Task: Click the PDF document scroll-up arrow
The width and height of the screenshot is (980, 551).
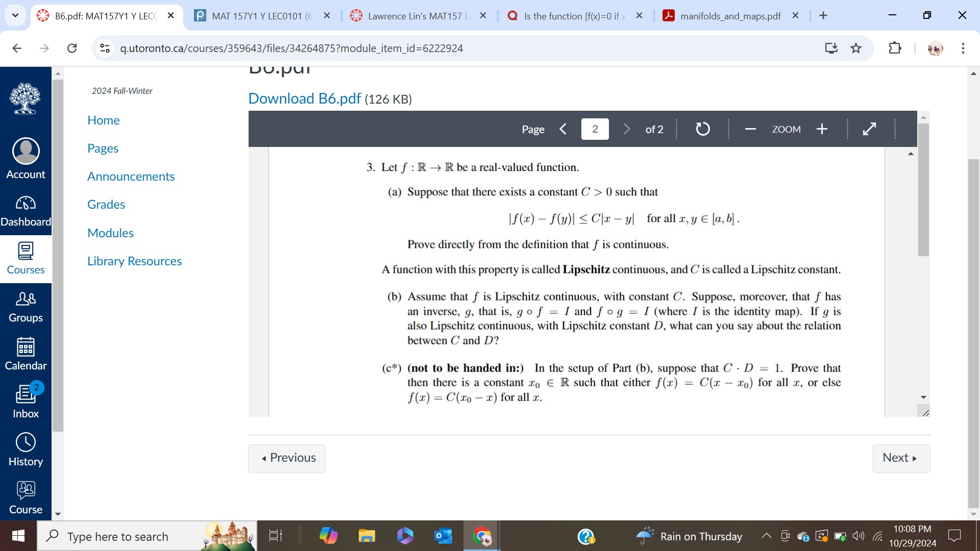Action: click(911, 154)
